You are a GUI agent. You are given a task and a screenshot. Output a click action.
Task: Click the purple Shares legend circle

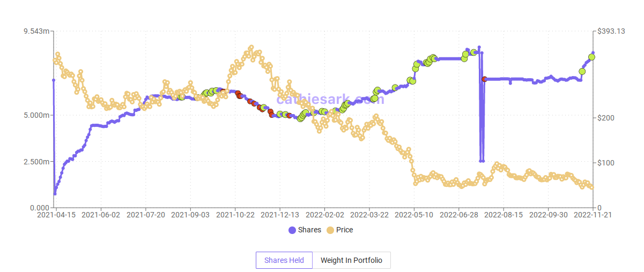pyautogui.click(x=292, y=230)
